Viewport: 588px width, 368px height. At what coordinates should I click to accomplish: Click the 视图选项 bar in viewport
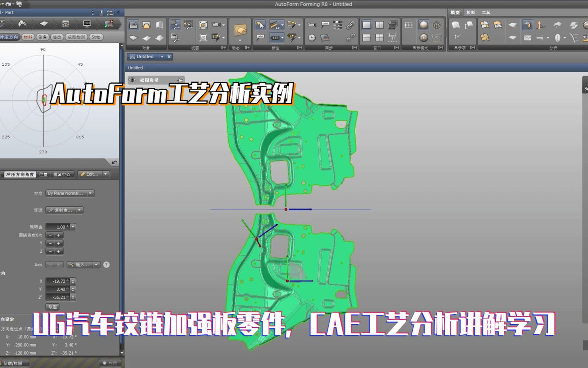[x=156, y=80]
